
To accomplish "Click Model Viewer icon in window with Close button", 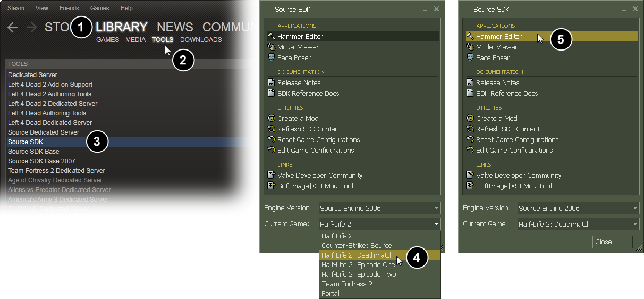I will 470,47.
